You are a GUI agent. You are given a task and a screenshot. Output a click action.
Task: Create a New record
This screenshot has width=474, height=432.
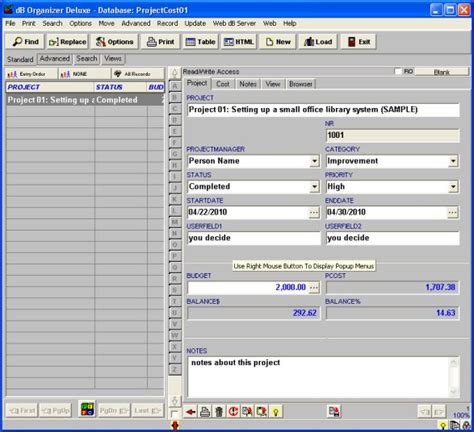[278, 42]
